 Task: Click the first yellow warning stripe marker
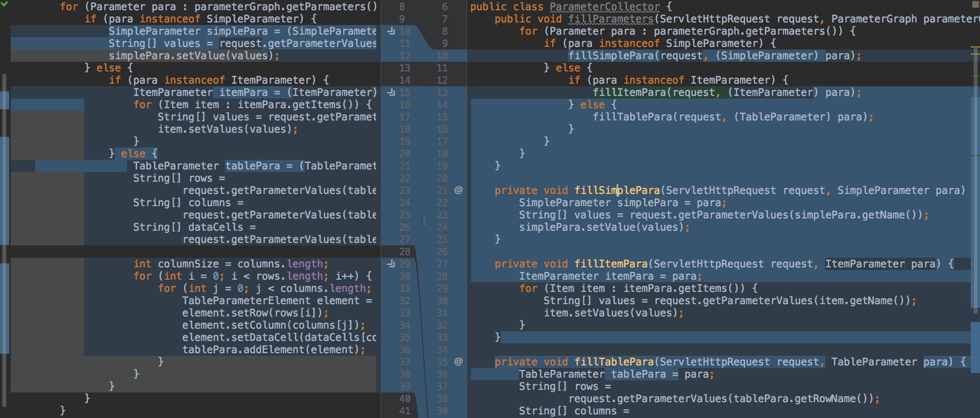click(975, 47)
